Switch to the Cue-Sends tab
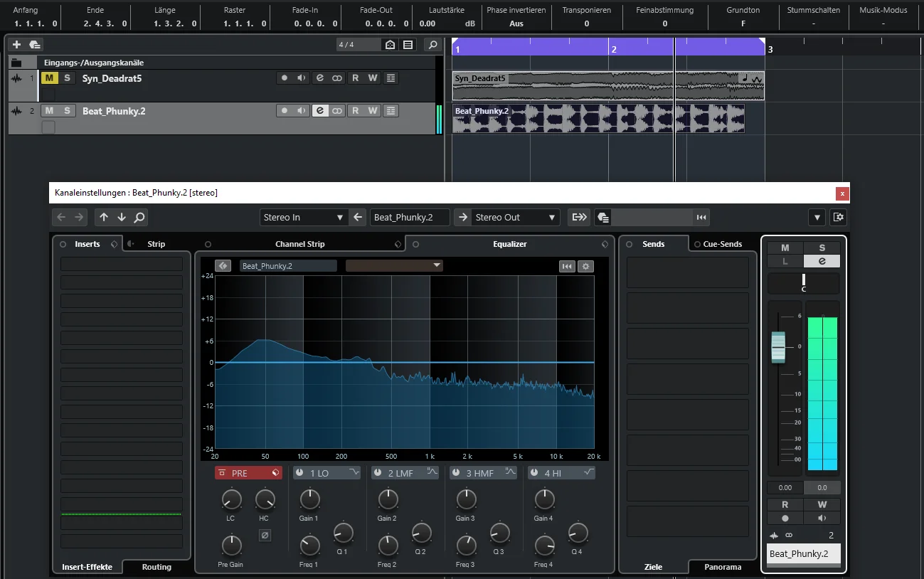 pos(723,244)
